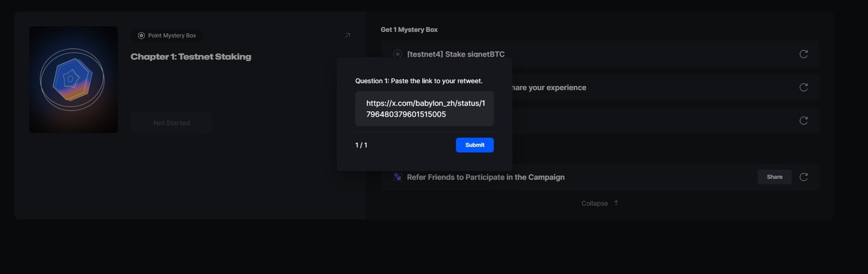
Task: Click refresh icon on the third task row
Action: click(803, 121)
